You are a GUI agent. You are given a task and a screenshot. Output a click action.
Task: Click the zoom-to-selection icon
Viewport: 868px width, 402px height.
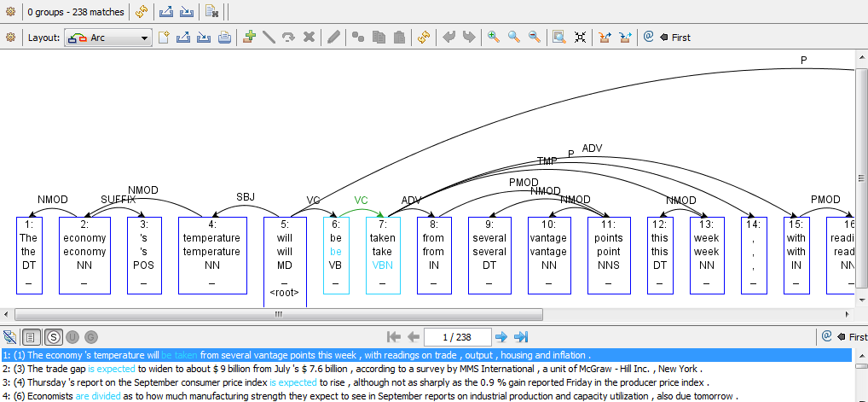(x=559, y=38)
